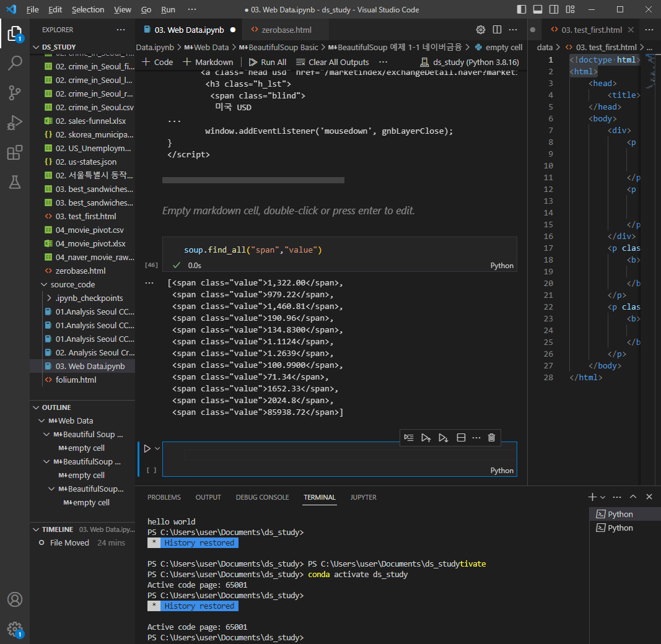Select ds_study Python 3.8.16 kernel
661x644 pixels.
point(470,62)
